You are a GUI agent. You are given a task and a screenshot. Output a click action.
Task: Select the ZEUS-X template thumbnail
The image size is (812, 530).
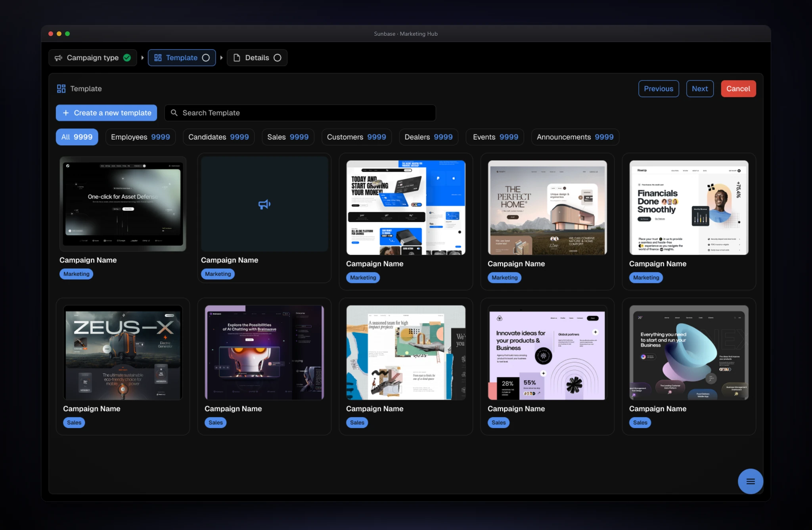(123, 352)
